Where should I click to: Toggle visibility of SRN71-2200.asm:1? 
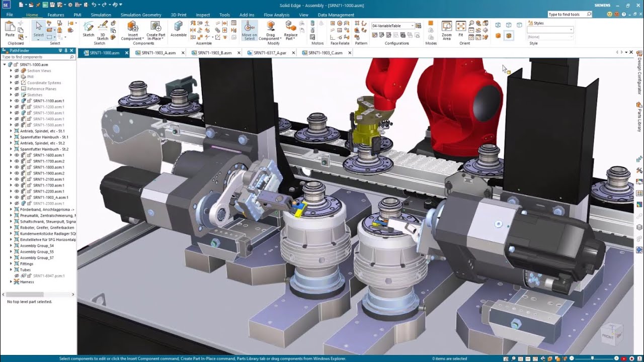17,192
